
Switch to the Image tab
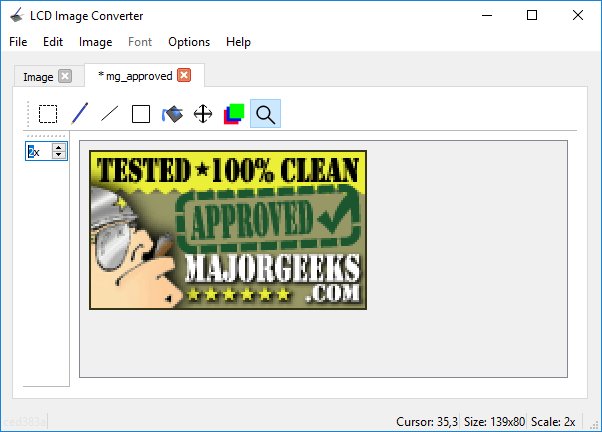[x=38, y=77]
